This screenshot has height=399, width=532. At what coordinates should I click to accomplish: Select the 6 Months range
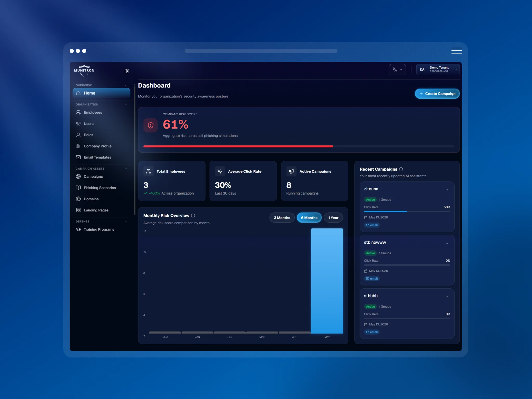click(x=309, y=218)
